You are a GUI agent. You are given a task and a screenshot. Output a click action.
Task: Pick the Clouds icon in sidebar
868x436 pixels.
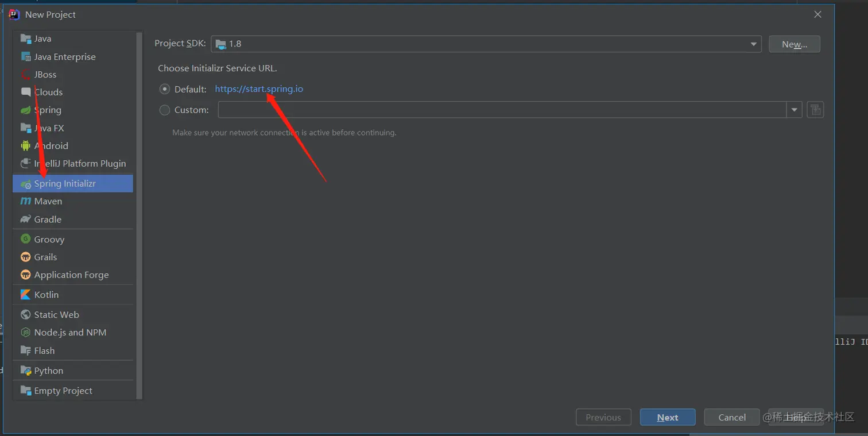click(26, 92)
